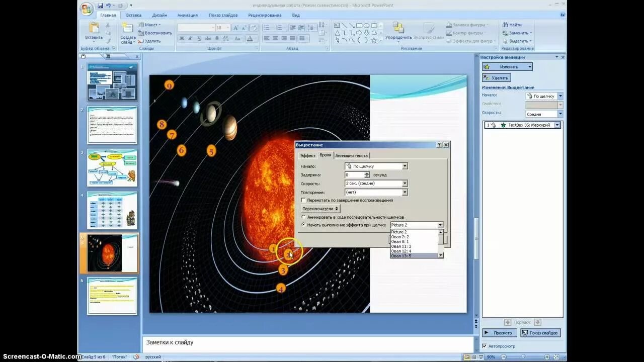Click down arrow of trigger list scrollbar

click(x=441, y=255)
